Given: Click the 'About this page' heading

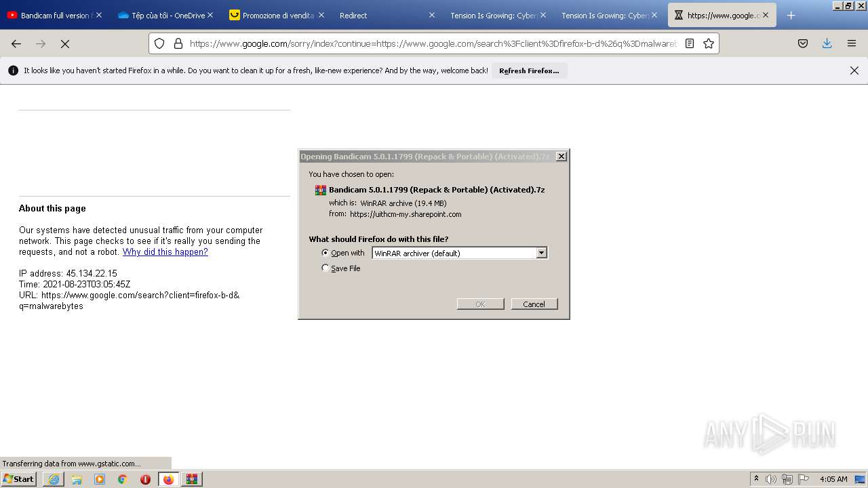Looking at the screenshot, I should coord(52,208).
